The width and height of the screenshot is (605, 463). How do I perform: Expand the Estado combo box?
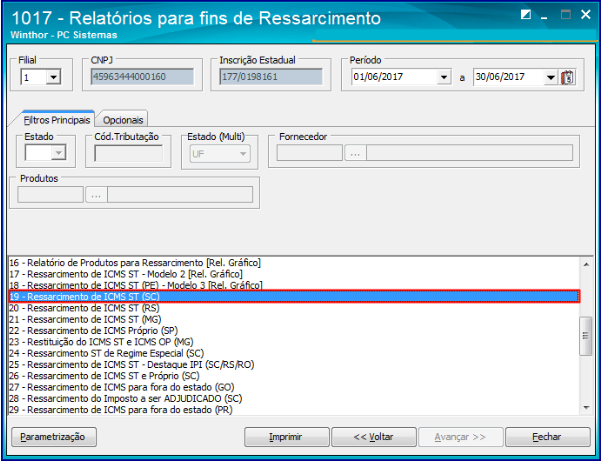(x=59, y=153)
